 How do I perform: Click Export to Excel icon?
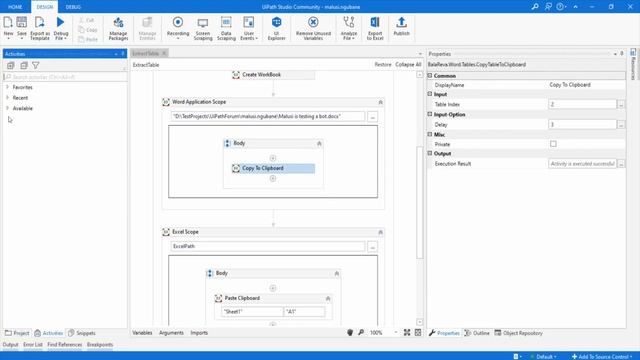point(375,22)
